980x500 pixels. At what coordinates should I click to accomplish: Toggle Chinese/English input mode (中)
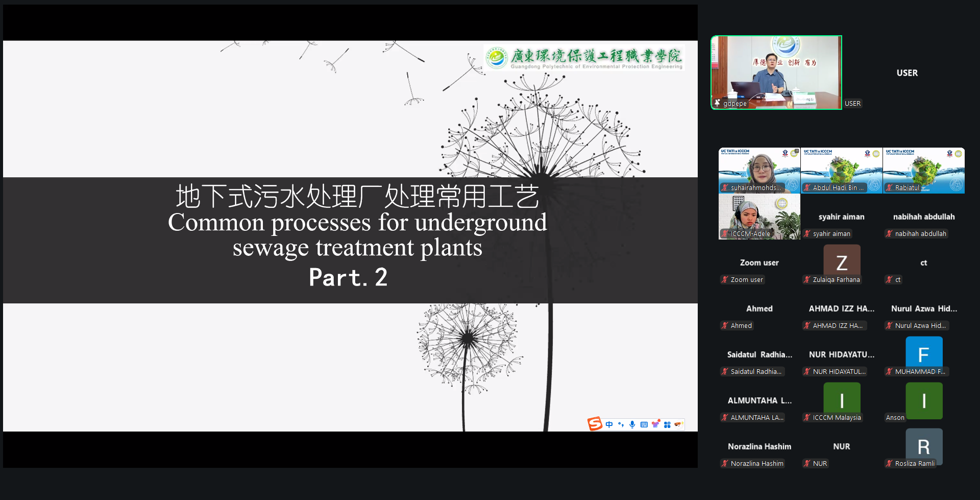click(609, 424)
